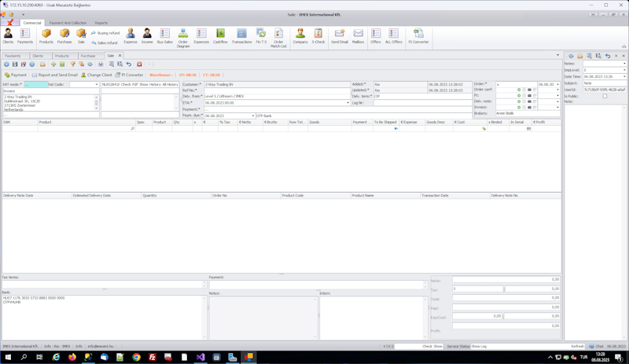This screenshot has width=629, height=364.
Task: Click Report and Send Email button
Action: coord(54,75)
